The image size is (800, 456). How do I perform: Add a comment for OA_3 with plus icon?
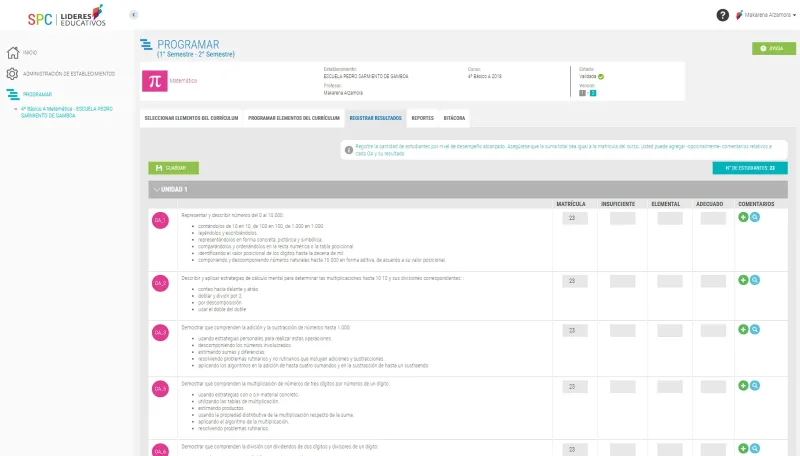(743, 330)
